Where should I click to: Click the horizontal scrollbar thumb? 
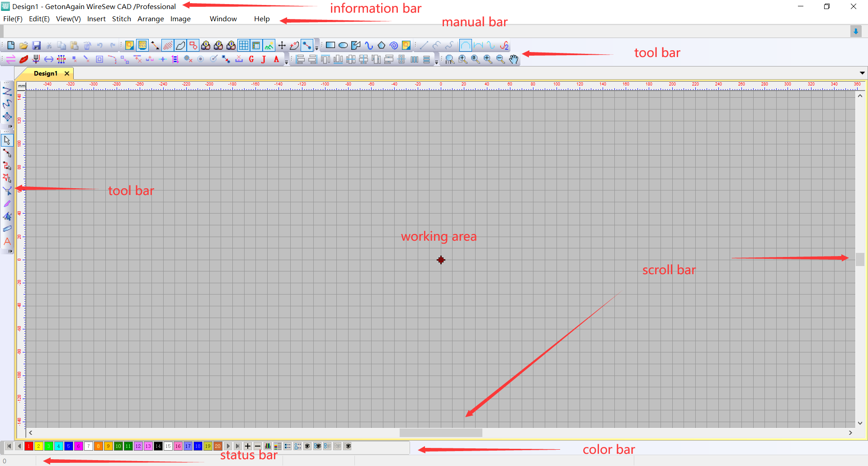pos(441,433)
